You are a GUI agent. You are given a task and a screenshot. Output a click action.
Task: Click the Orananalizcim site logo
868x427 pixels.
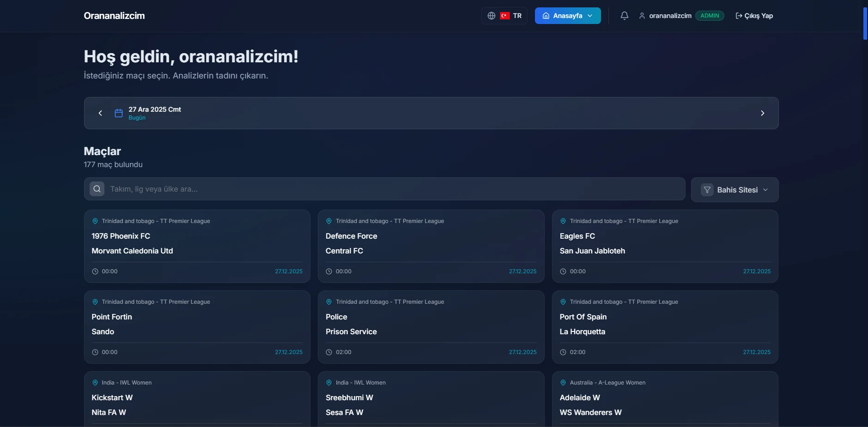click(114, 16)
